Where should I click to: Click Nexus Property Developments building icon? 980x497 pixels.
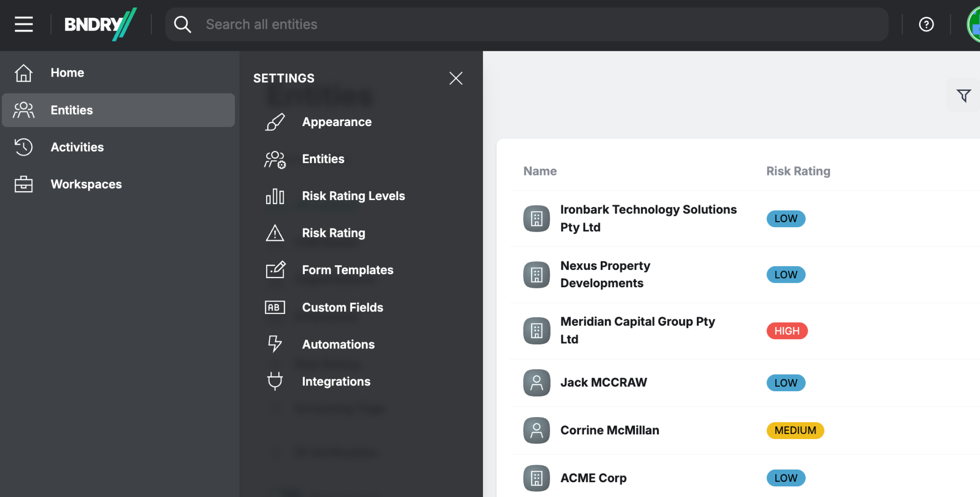coord(537,275)
